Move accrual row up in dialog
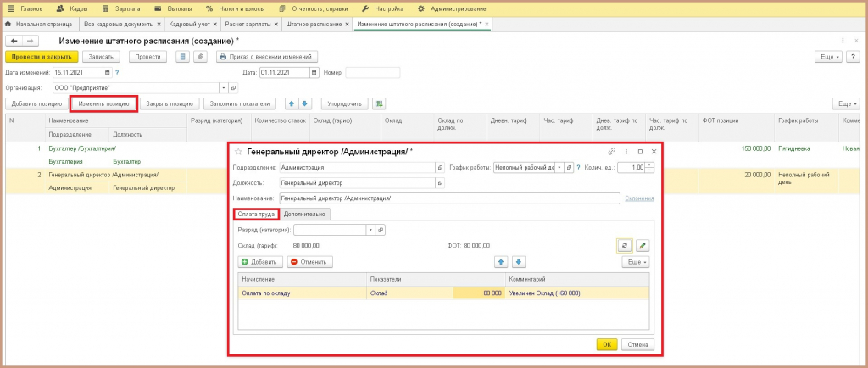 [501, 262]
